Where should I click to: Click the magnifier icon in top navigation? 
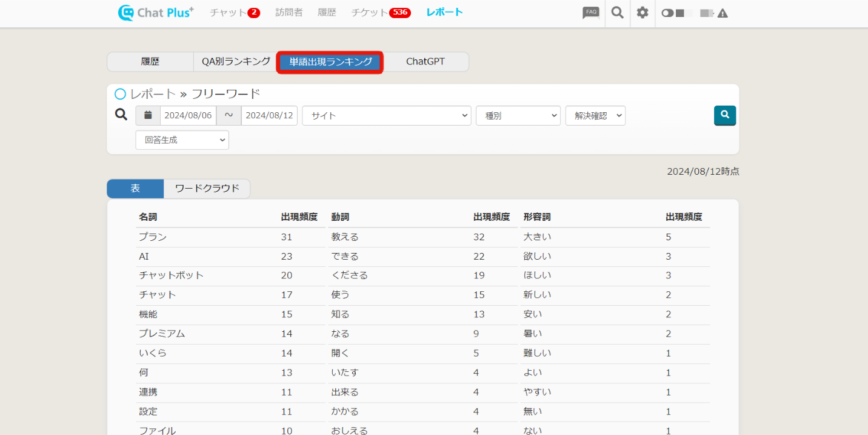pyautogui.click(x=617, y=13)
